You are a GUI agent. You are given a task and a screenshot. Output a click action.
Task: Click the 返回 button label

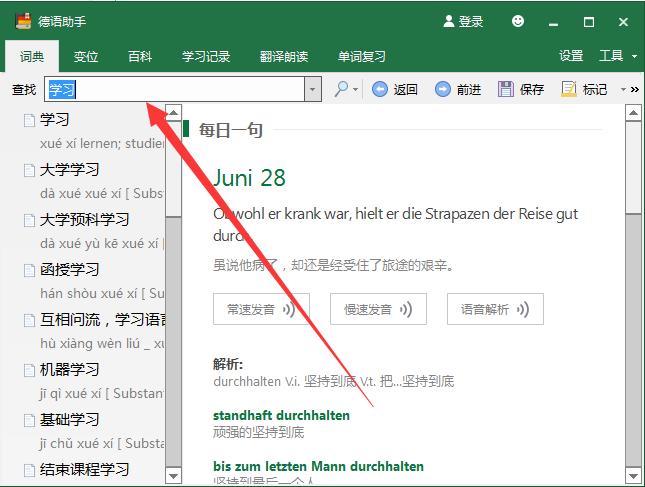tap(406, 89)
